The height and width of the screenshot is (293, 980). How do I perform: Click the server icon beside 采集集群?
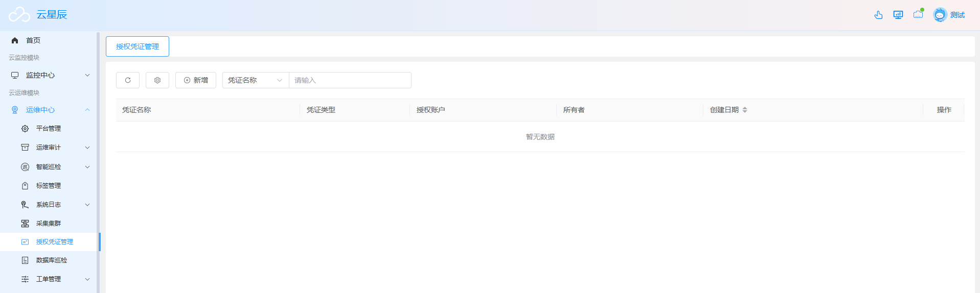coord(25,224)
